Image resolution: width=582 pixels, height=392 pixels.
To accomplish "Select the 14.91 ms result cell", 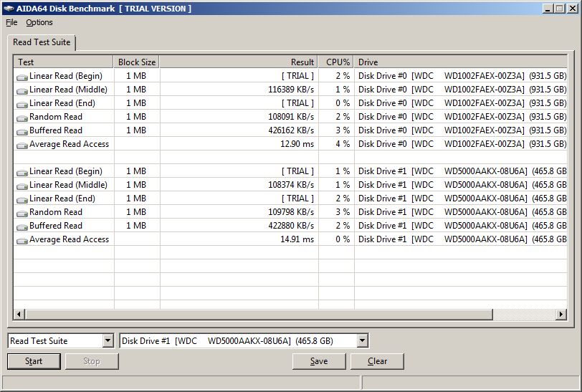I will [297, 239].
